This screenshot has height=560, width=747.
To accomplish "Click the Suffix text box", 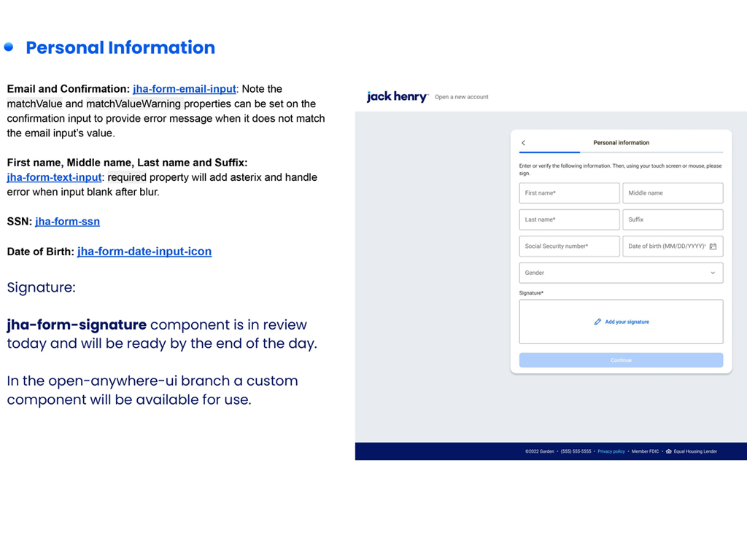I will point(672,219).
